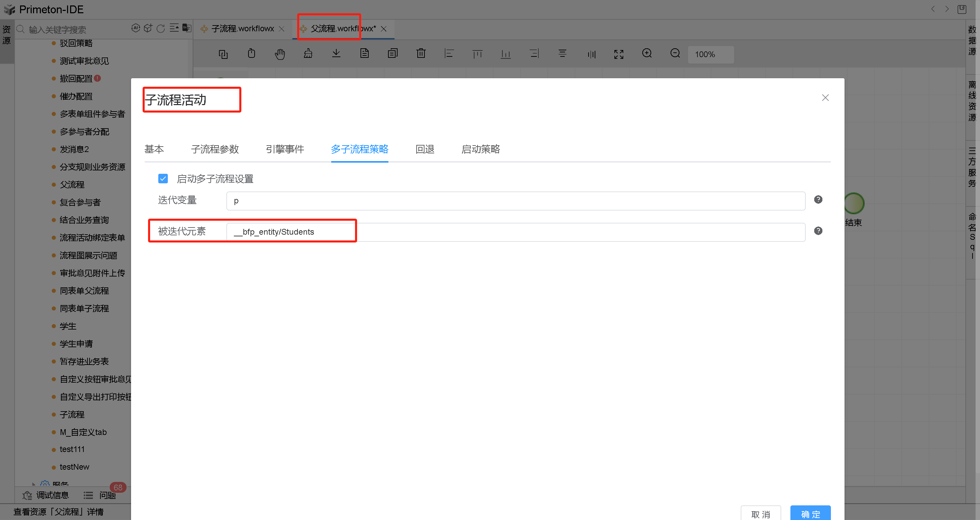Viewport: 980px width, 520px height.
Task: Click the zoom in magnifier icon
Action: [647, 54]
